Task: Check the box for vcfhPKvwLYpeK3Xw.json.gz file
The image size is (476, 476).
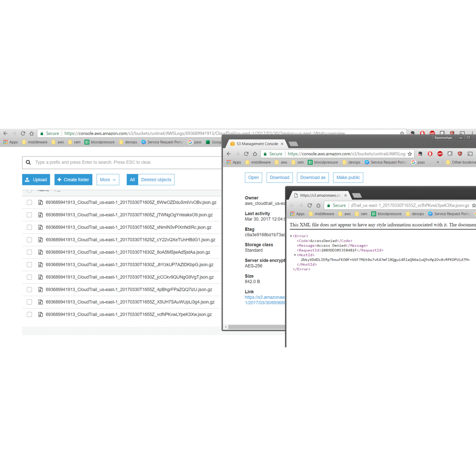Action: click(29, 315)
